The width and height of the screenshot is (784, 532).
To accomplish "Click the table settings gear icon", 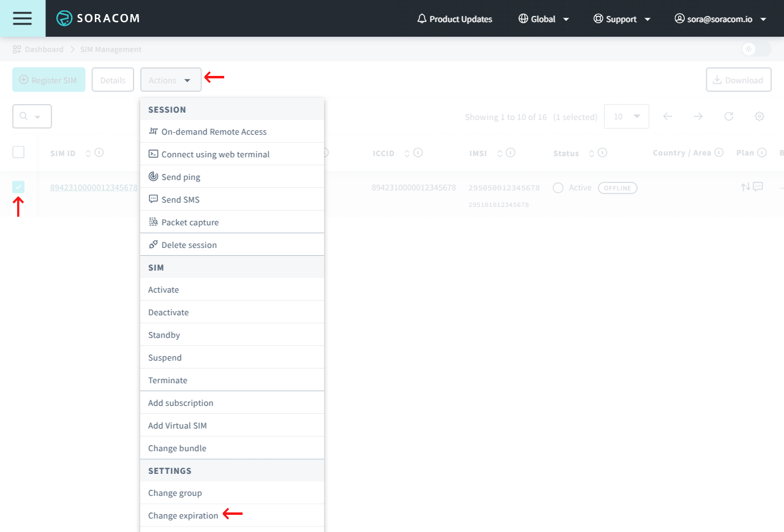I will (x=759, y=116).
